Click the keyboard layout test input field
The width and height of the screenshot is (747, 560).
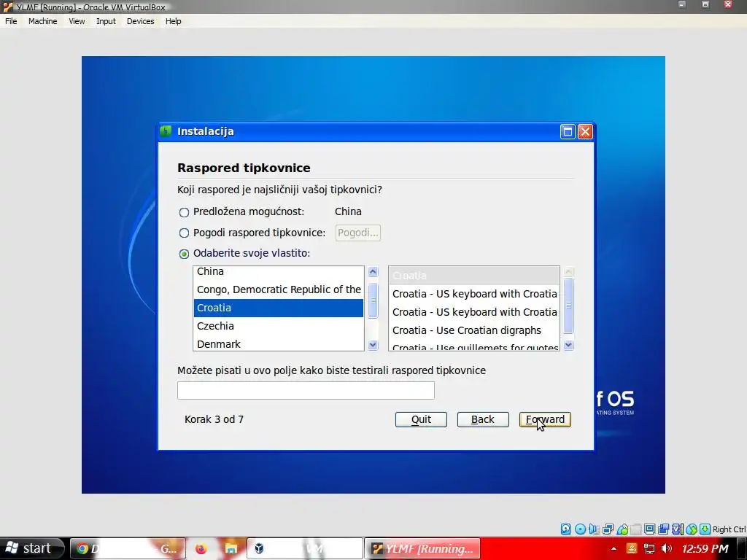[x=306, y=391]
